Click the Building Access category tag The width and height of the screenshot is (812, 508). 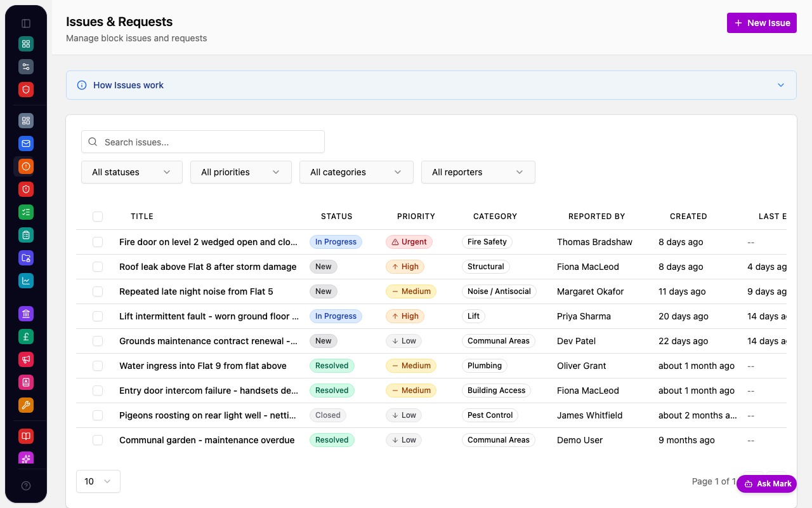point(497,391)
